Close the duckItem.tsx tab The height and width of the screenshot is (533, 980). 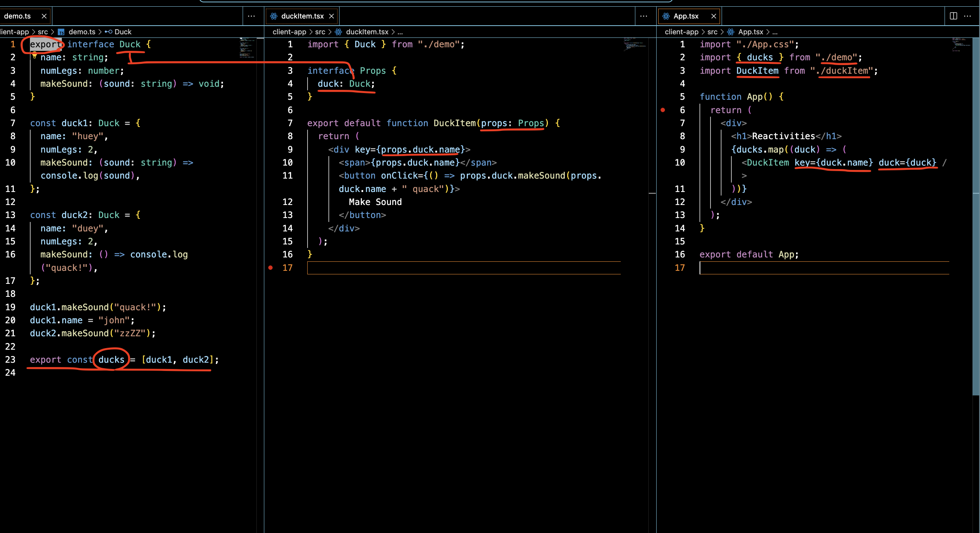tap(332, 16)
